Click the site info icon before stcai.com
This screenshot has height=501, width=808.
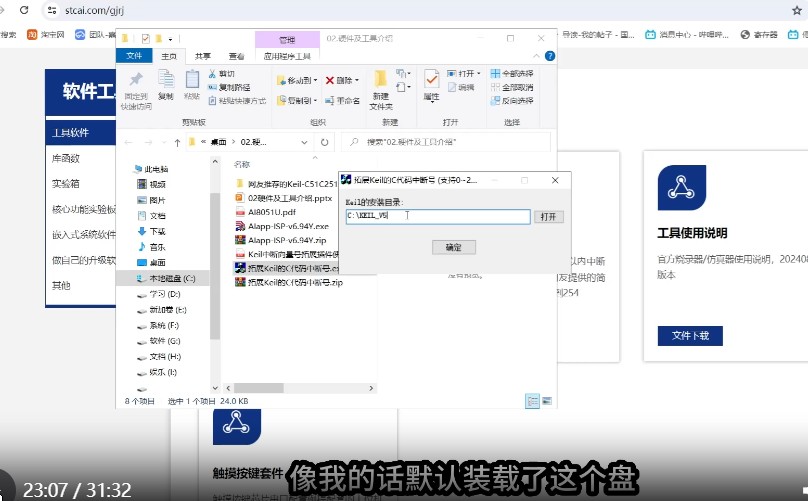point(52,10)
